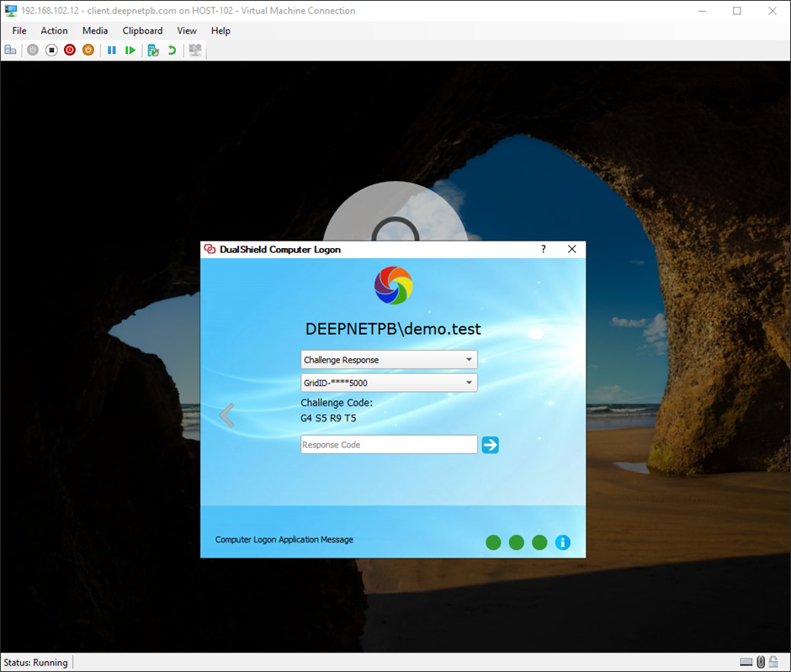Click the green Revert arrow icon

[x=172, y=50]
